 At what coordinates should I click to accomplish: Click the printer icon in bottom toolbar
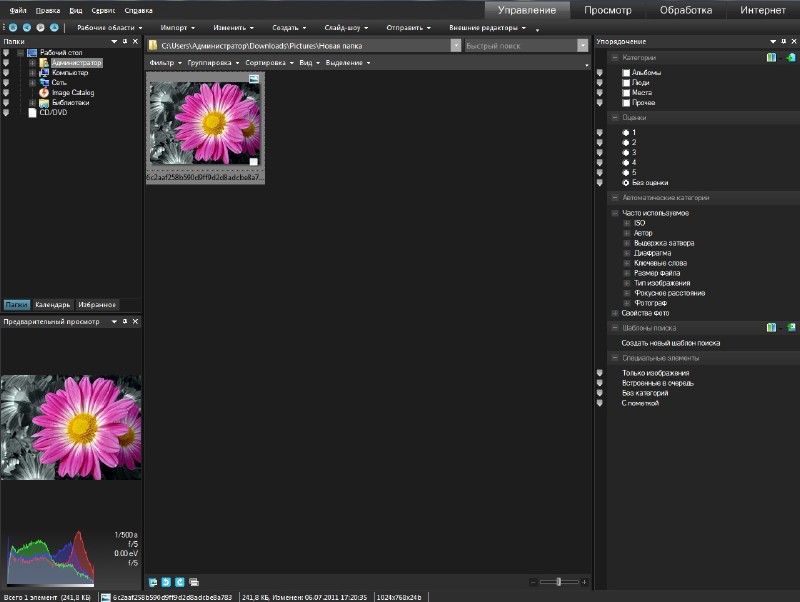tap(194, 581)
